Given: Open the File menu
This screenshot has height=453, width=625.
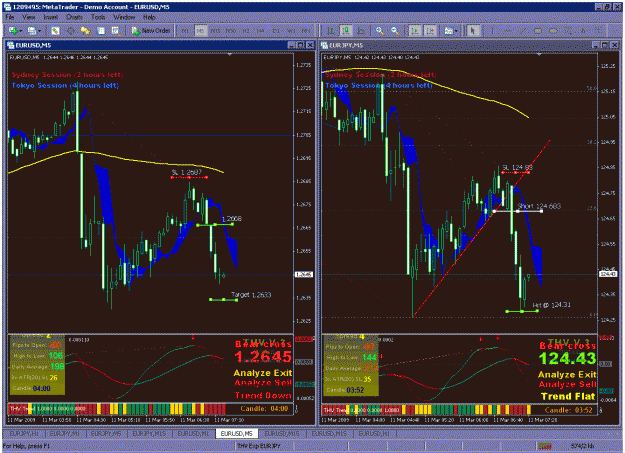Looking at the screenshot, I should (x=10, y=17).
